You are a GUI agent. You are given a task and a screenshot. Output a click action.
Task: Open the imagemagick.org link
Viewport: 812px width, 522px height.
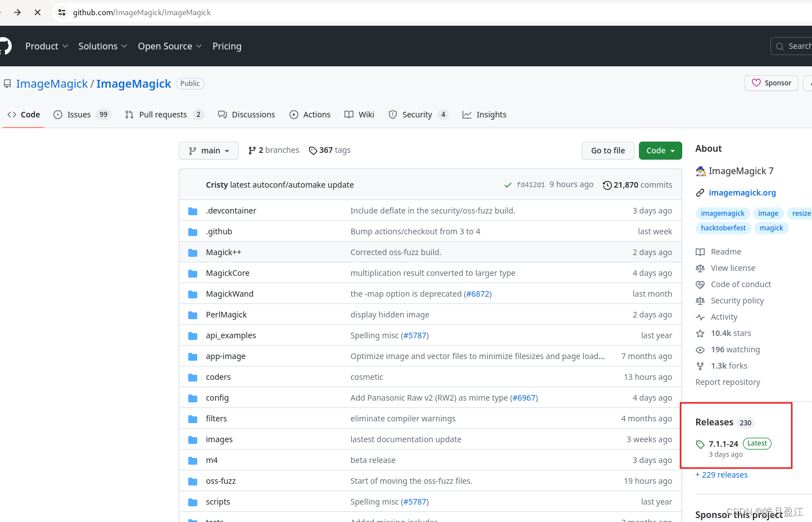pyautogui.click(x=742, y=193)
